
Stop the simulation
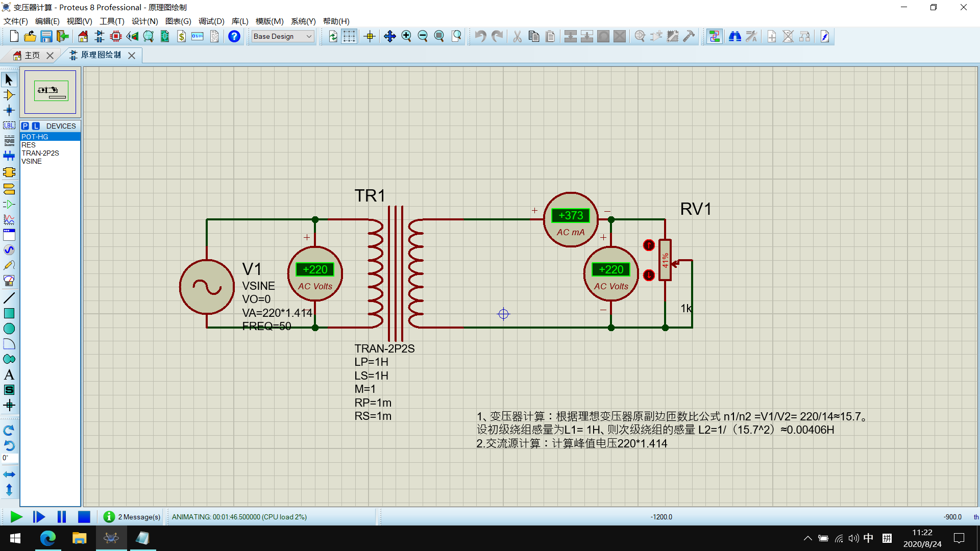pos(84,517)
